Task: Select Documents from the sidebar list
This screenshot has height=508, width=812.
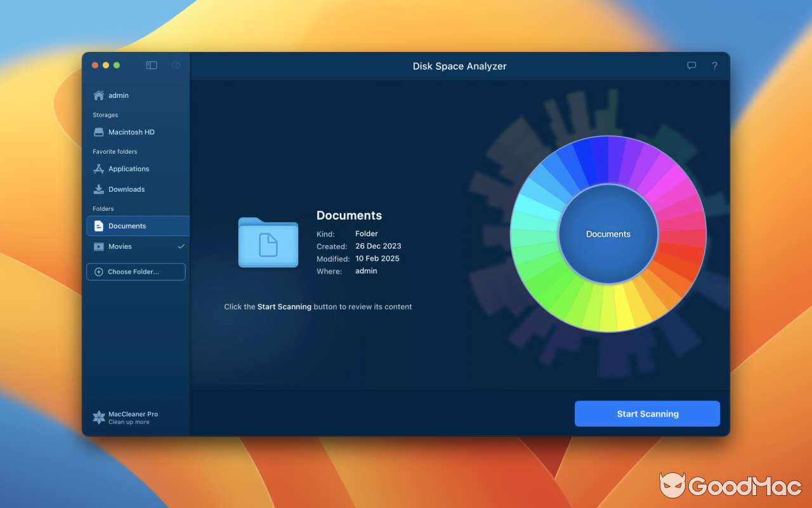Action: (x=126, y=225)
